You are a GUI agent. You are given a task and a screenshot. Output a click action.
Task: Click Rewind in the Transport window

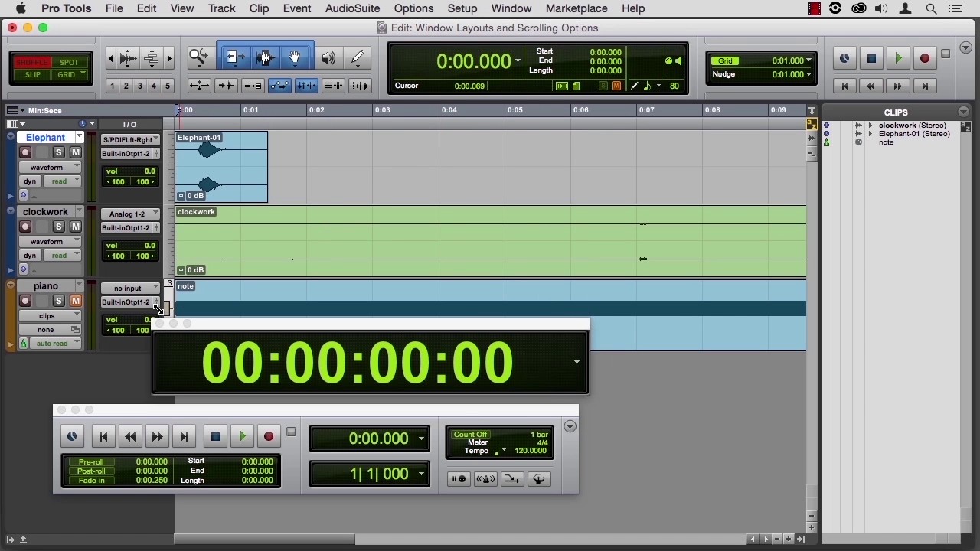click(x=130, y=436)
